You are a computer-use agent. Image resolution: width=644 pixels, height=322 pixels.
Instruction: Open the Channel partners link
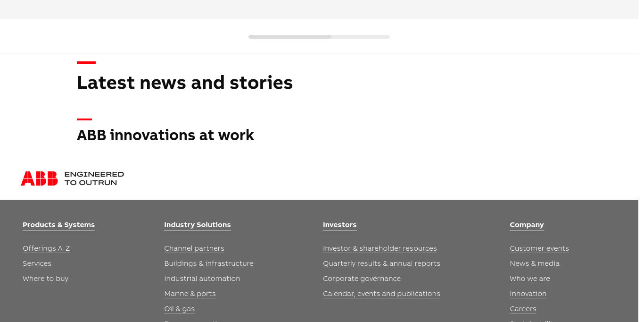pos(194,248)
